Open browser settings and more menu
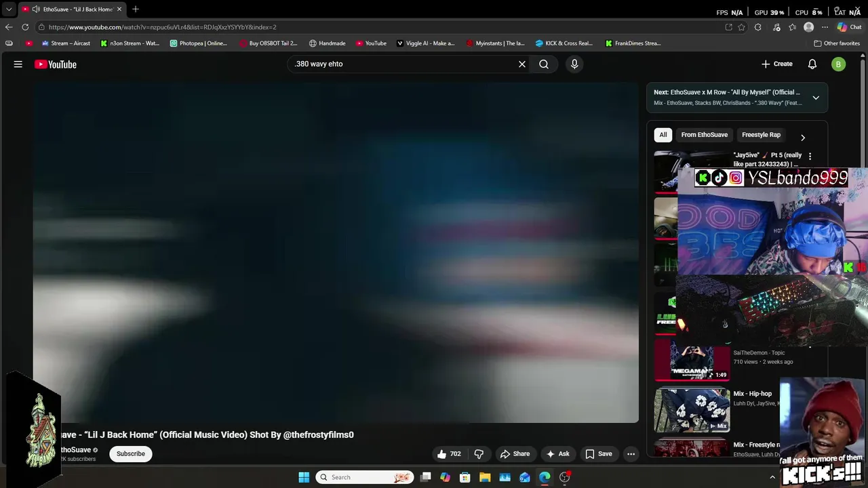 825,27
